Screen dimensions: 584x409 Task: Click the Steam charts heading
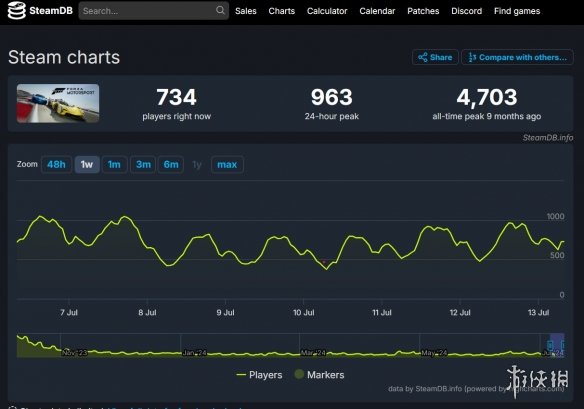click(x=64, y=57)
